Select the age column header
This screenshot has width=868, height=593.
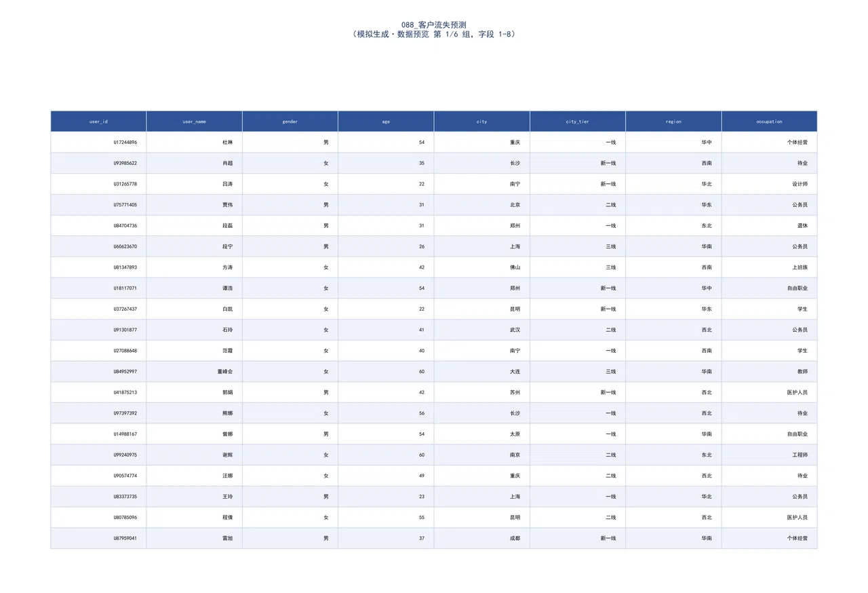[386, 121]
